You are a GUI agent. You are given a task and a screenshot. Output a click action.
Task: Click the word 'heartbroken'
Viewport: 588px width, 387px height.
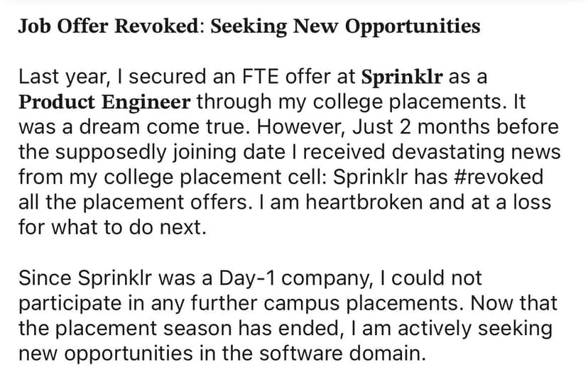click(x=365, y=201)
